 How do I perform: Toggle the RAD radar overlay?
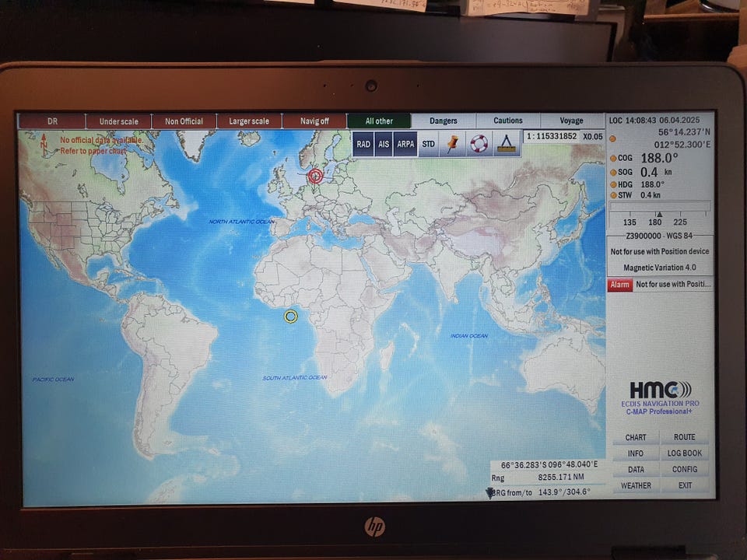(x=363, y=144)
